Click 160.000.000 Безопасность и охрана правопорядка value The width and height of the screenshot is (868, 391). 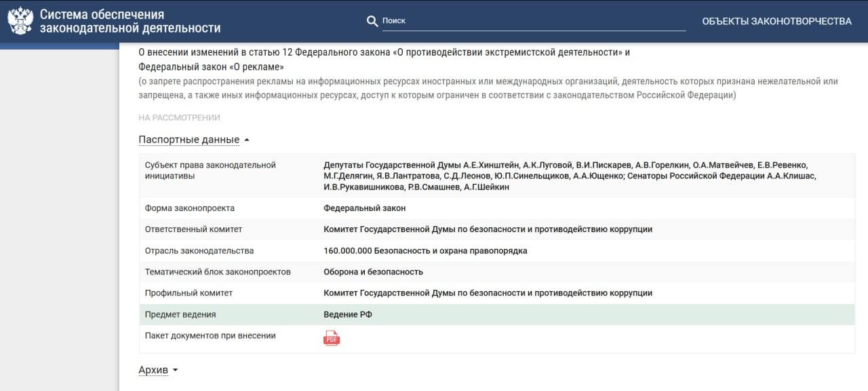425,250
